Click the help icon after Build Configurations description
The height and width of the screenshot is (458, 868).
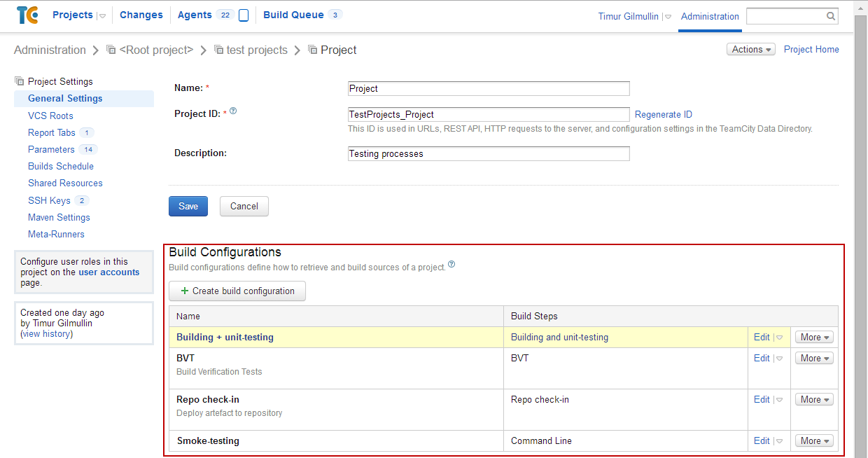[451, 265]
